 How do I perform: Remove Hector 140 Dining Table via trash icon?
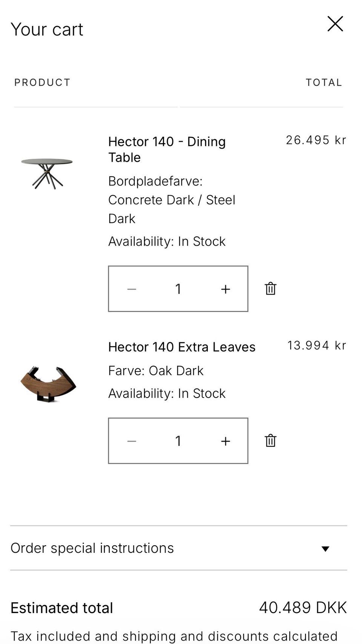coord(270,289)
